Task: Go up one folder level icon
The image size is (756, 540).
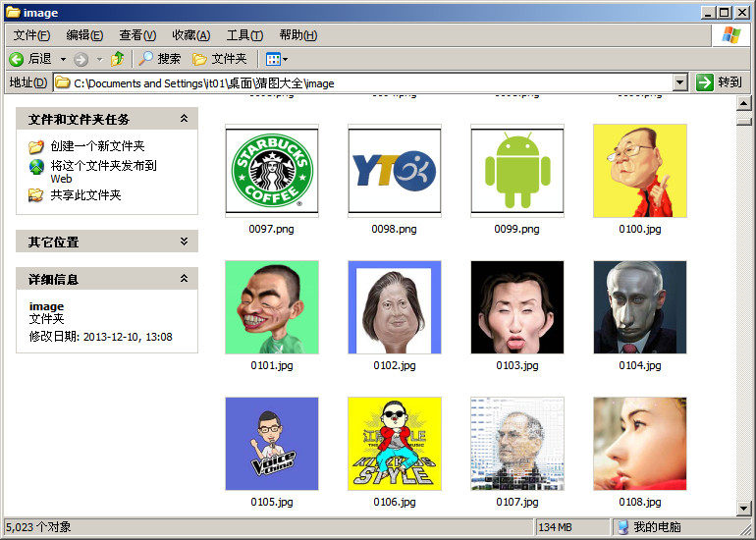Action: coord(117,59)
